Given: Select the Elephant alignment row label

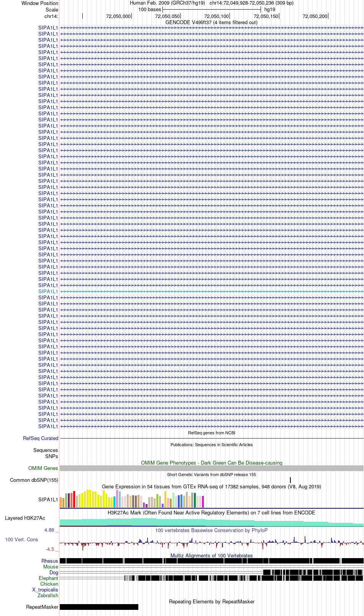Looking at the screenshot, I should pos(48,578).
